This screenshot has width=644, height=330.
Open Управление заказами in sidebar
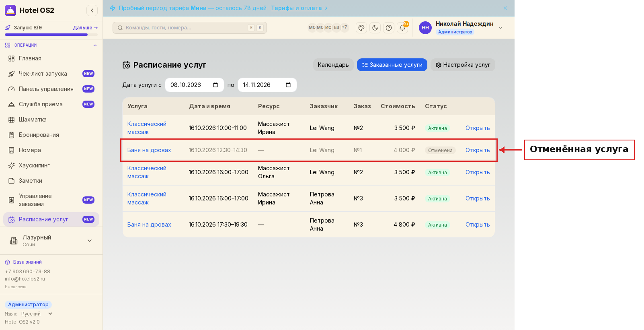pyautogui.click(x=51, y=200)
